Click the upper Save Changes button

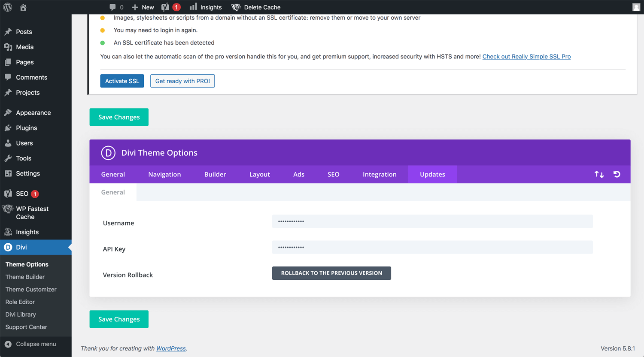pos(119,117)
